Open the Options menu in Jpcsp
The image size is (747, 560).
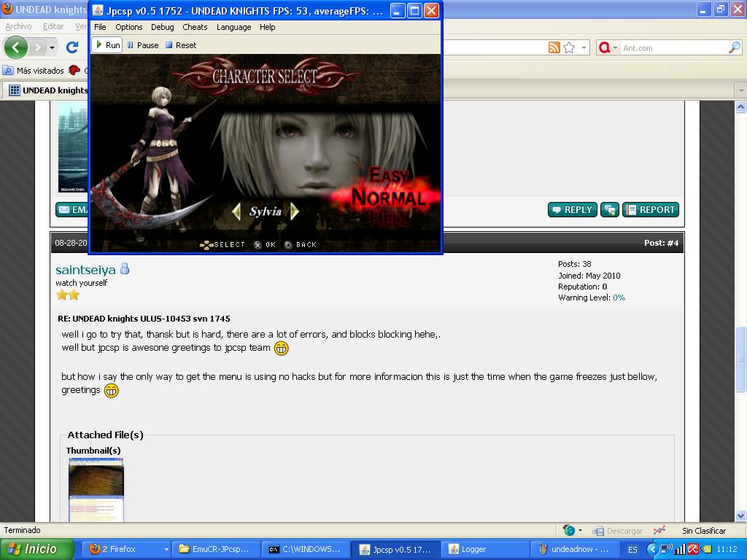[x=128, y=27]
